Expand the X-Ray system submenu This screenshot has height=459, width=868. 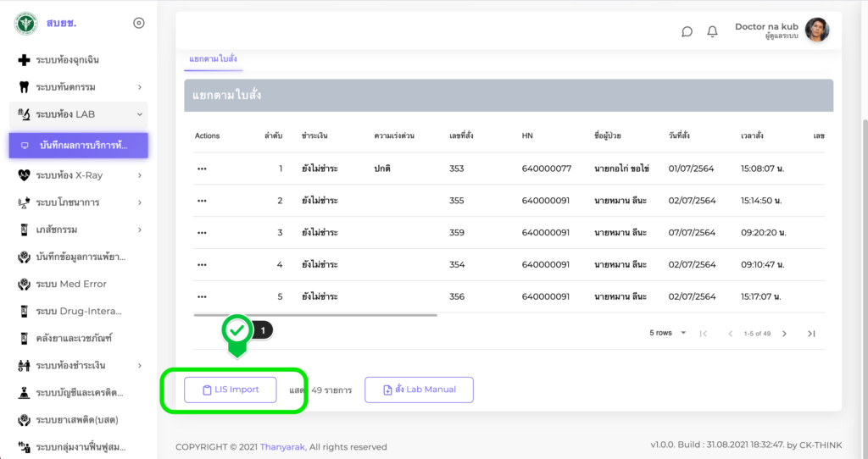point(139,175)
